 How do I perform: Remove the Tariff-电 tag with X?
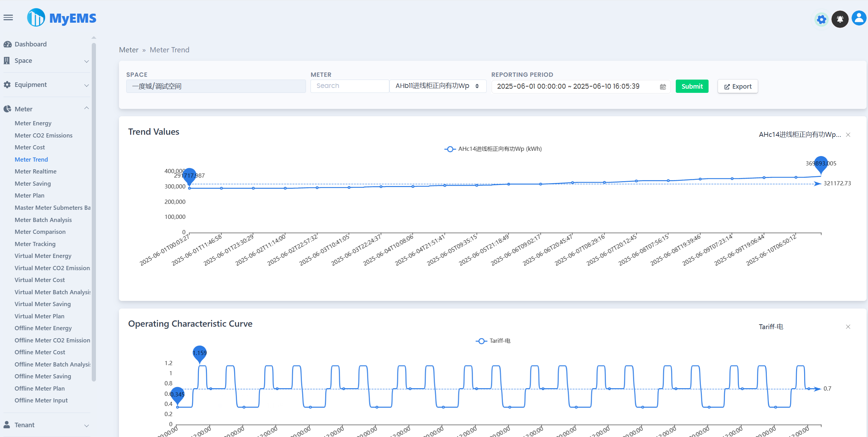tap(848, 327)
